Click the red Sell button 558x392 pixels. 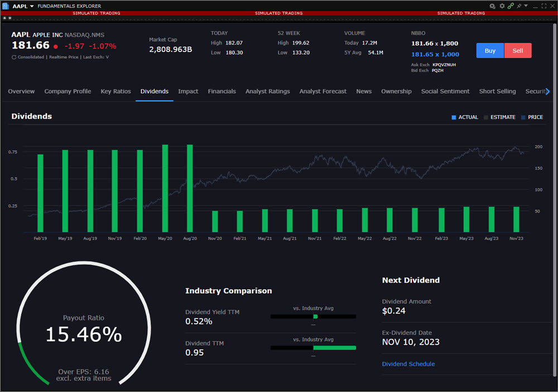click(x=518, y=51)
